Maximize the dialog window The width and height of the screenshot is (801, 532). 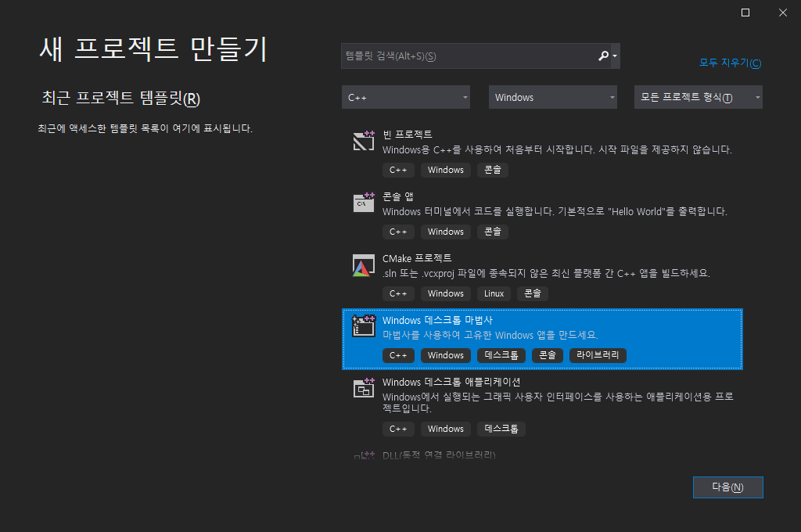pos(745,13)
